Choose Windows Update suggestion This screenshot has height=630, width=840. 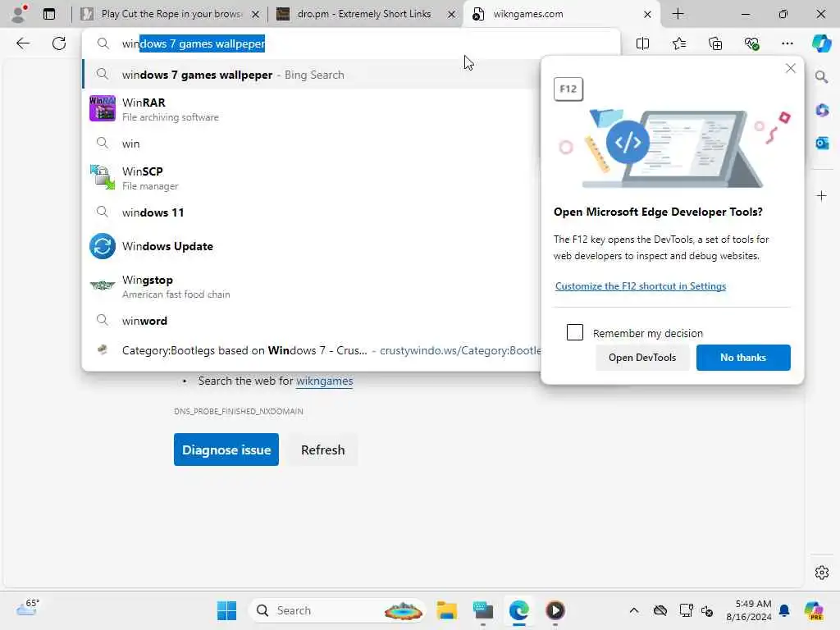(312, 246)
